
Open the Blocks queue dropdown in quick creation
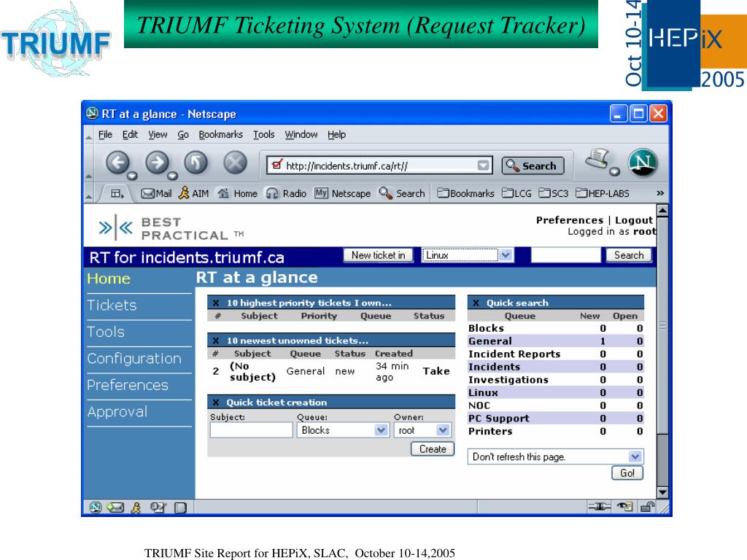(x=381, y=430)
